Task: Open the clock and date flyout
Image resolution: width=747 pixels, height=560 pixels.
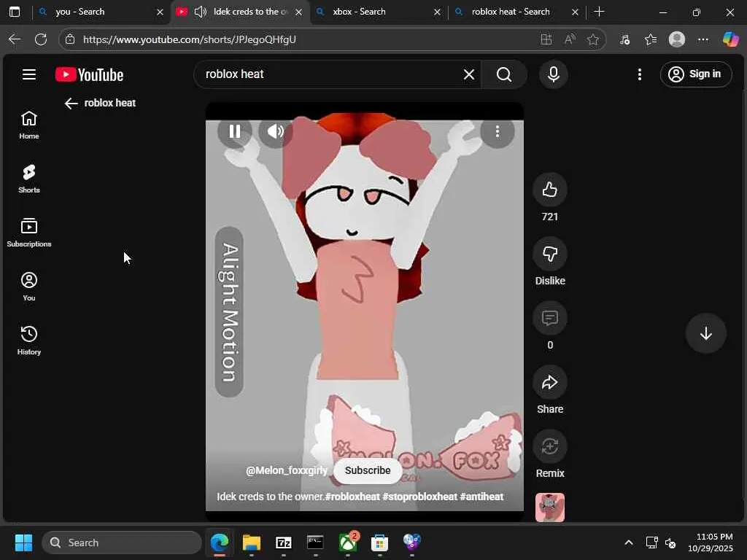Action: [x=711, y=542]
